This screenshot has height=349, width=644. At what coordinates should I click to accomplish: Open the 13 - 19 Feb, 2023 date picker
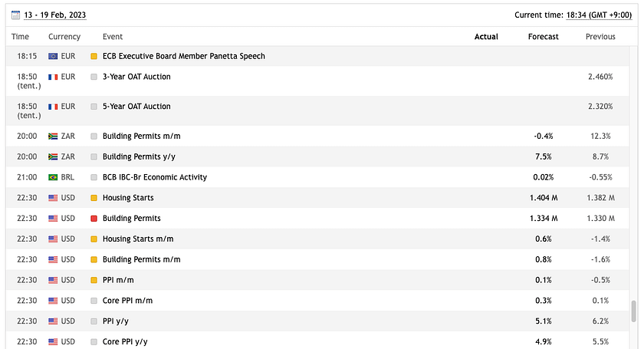pyautogui.click(x=57, y=15)
